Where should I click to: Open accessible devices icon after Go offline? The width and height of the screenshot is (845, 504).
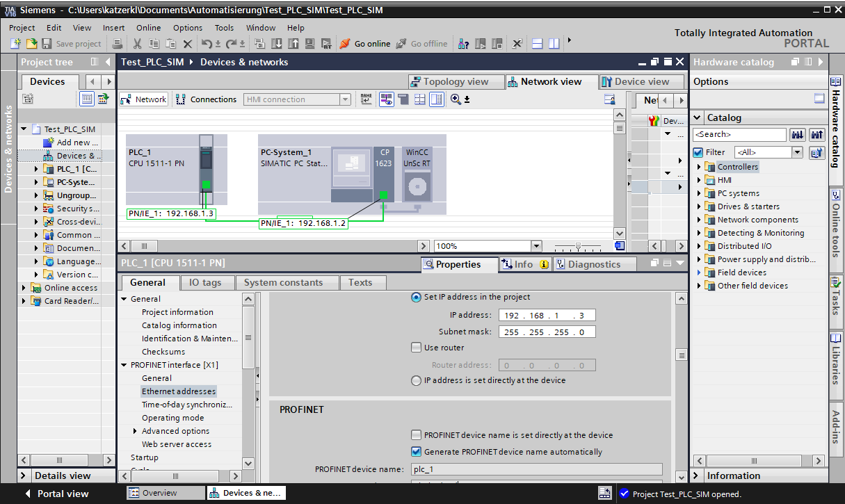tap(463, 44)
